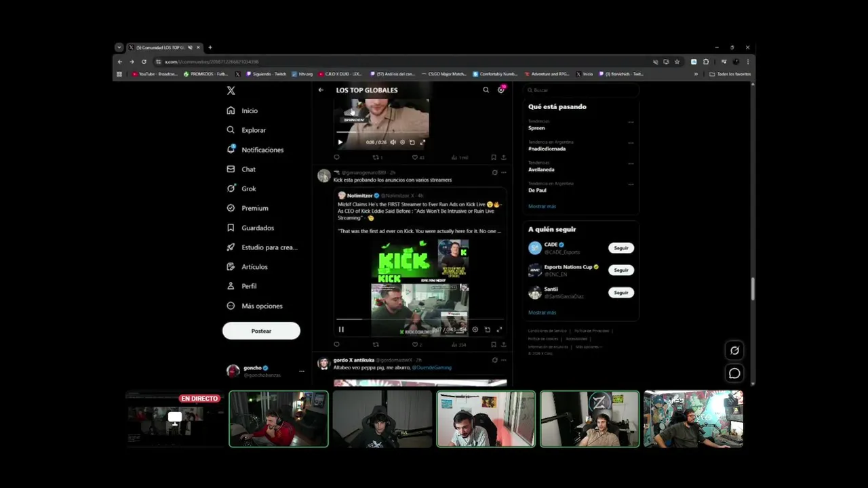Image resolution: width=868 pixels, height=488 pixels.
Task: Open Nolimitzor quoted post author
Action: point(359,196)
